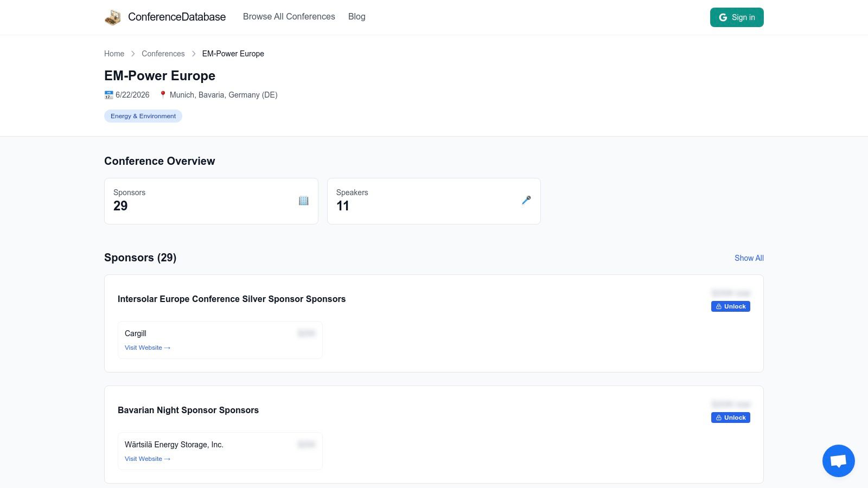The height and width of the screenshot is (488, 868).
Task: Sign in with Google
Action: [736, 17]
